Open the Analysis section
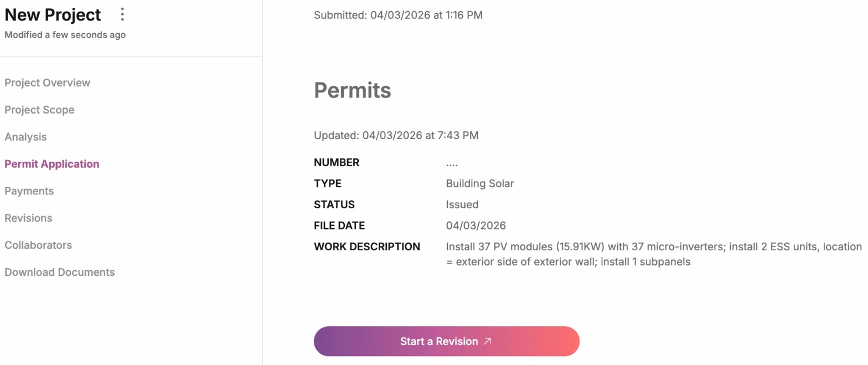868x365 pixels. (24, 136)
